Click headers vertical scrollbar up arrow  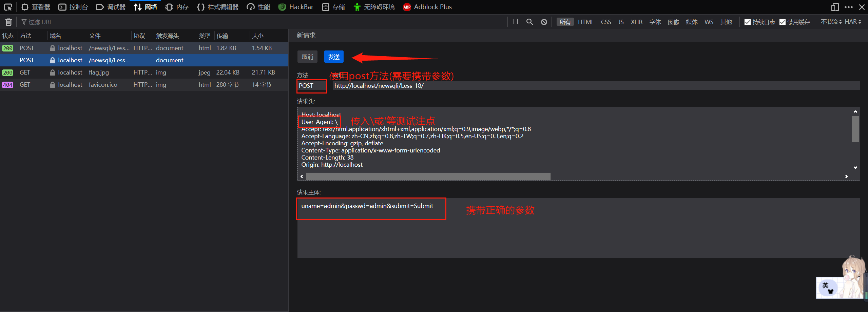point(855,111)
